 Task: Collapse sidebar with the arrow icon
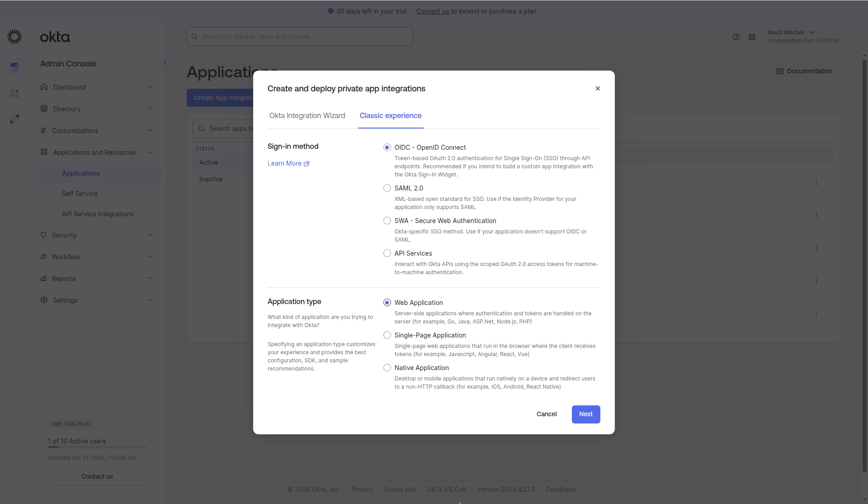(165, 62)
